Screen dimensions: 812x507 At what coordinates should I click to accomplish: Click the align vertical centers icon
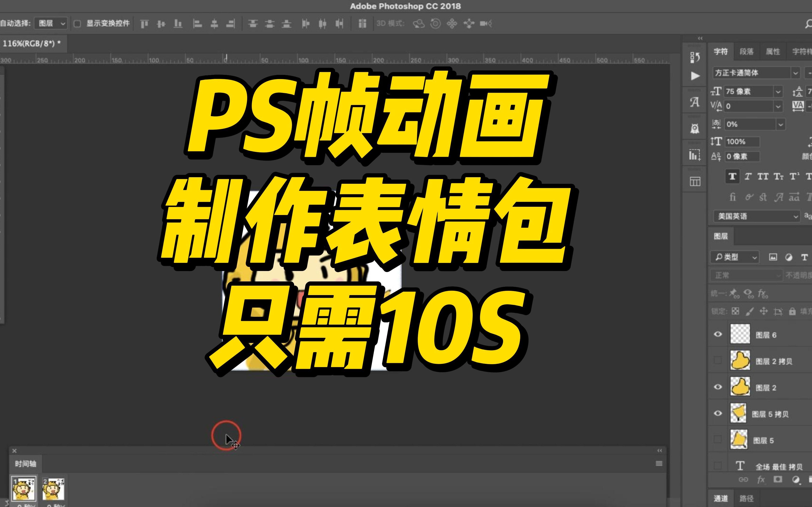[x=161, y=24]
